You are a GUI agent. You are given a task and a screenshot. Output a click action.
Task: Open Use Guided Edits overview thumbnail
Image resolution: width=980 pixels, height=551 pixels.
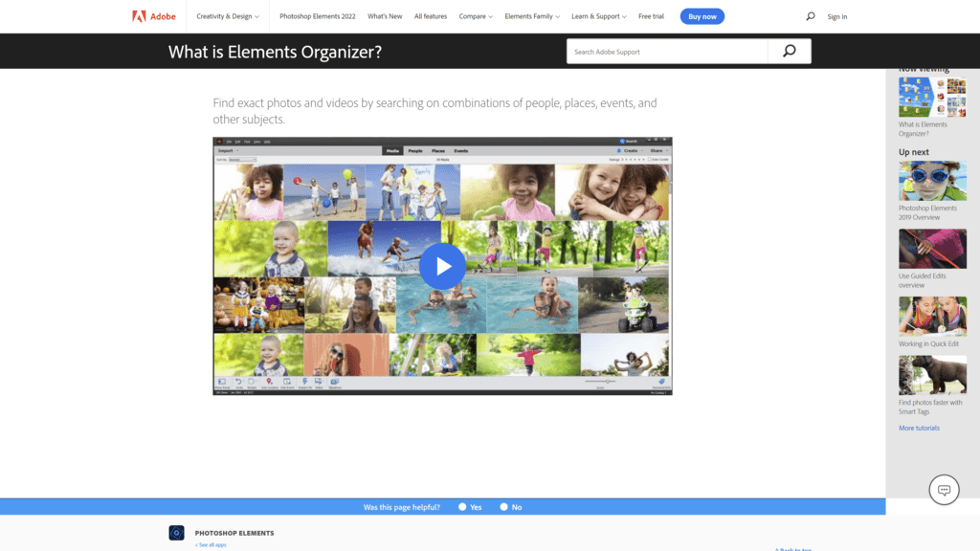(932, 249)
